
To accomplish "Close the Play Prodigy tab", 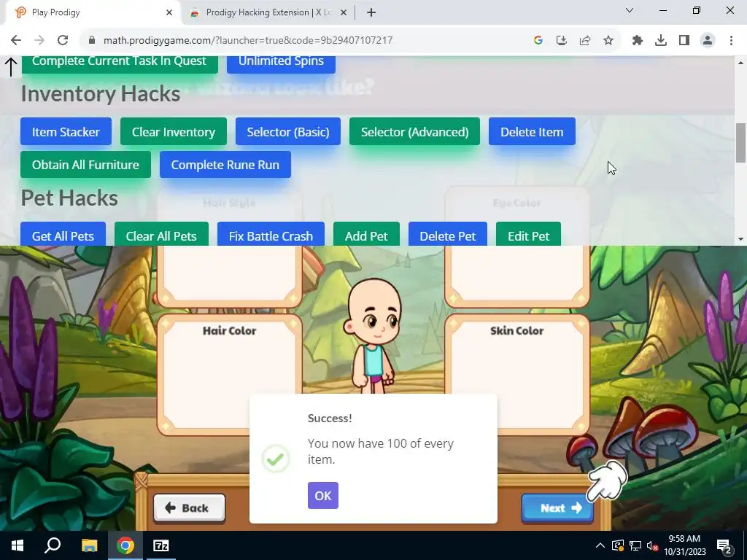I will (169, 12).
